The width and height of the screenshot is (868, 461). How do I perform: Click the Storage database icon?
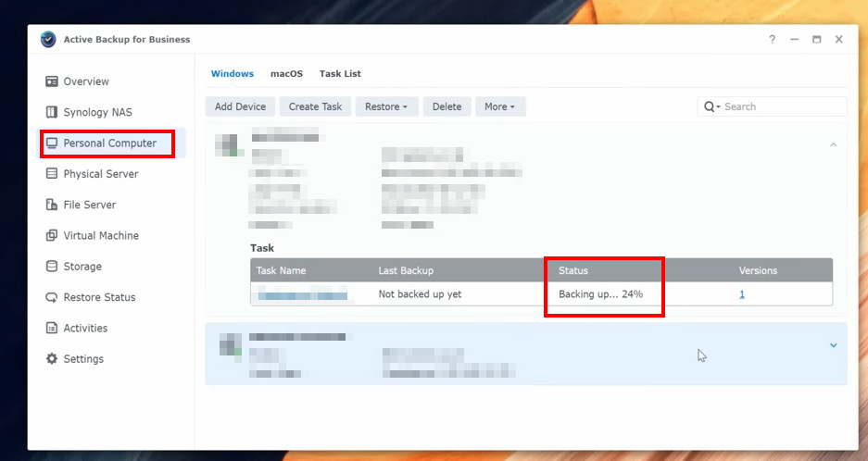click(x=52, y=267)
